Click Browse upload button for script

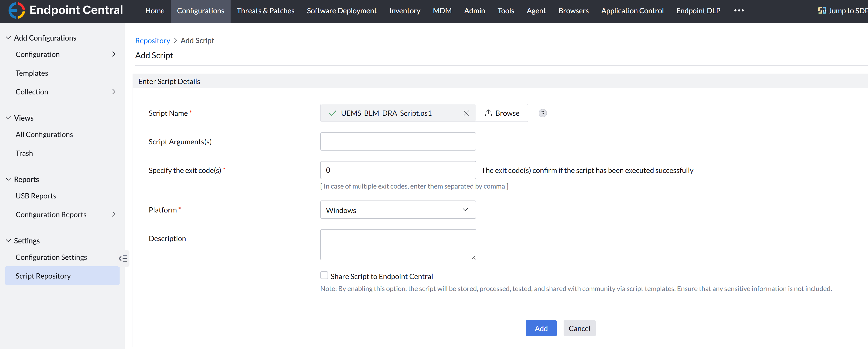pos(502,113)
